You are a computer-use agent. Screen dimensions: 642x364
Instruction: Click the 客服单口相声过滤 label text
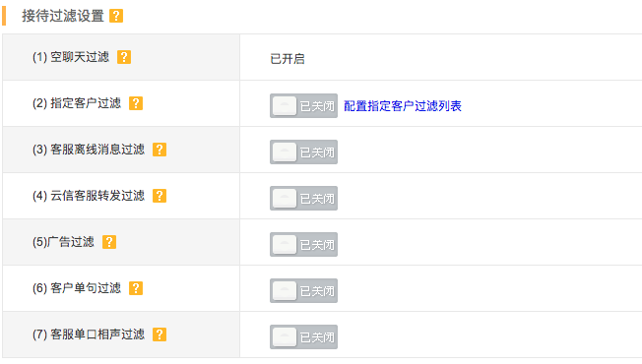tap(89, 334)
